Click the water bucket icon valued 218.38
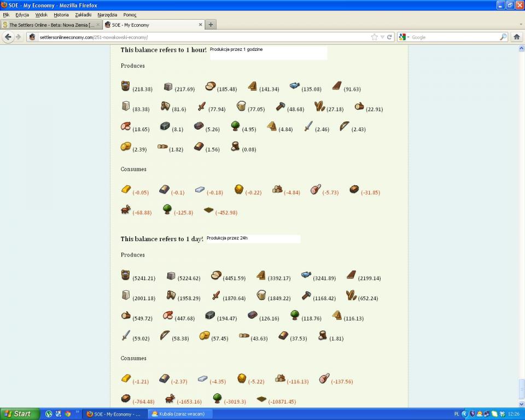Screen dimensions: 525x420 click(x=126, y=86)
